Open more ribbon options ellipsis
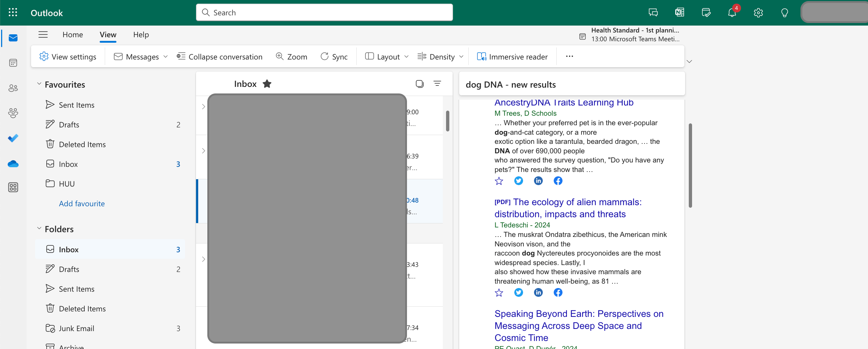The height and width of the screenshot is (349, 868). pos(569,56)
